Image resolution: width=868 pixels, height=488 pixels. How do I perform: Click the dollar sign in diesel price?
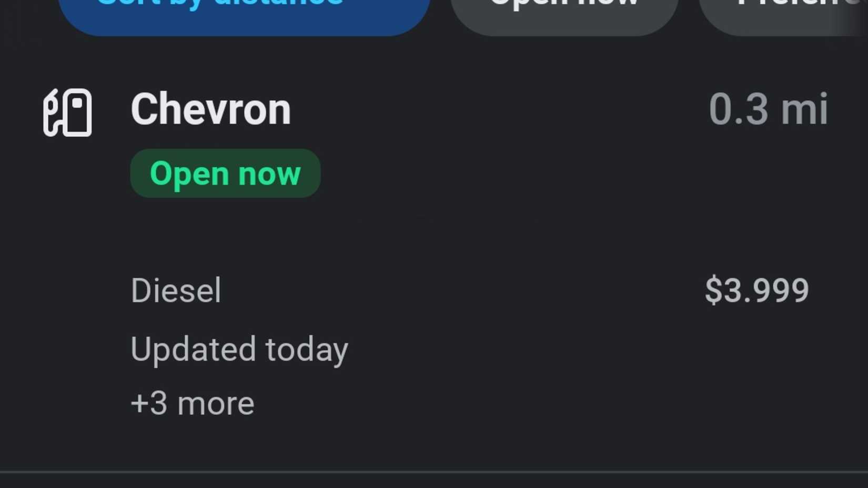tap(714, 290)
